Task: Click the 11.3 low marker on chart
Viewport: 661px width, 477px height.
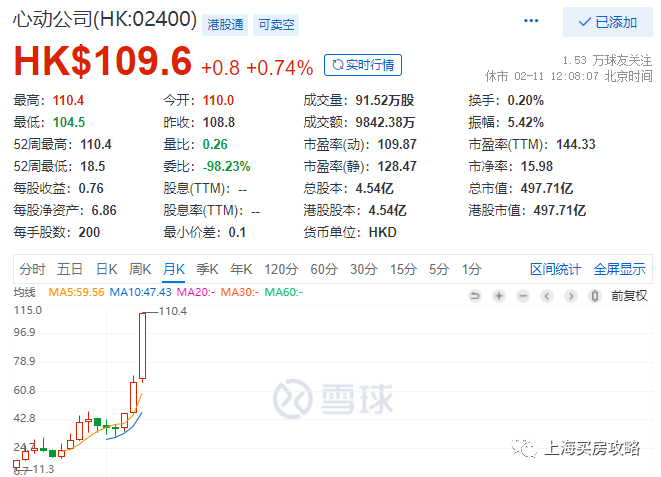Action: 43,469
